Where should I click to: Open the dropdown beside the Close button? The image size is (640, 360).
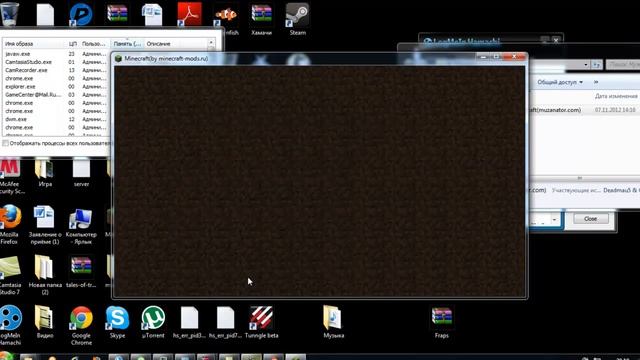tap(554, 220)
